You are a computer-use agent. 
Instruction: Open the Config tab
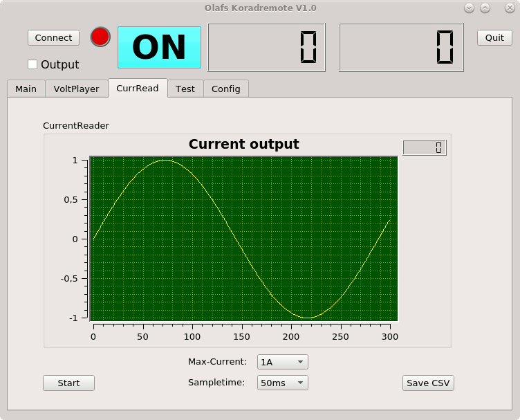(226, 89)
